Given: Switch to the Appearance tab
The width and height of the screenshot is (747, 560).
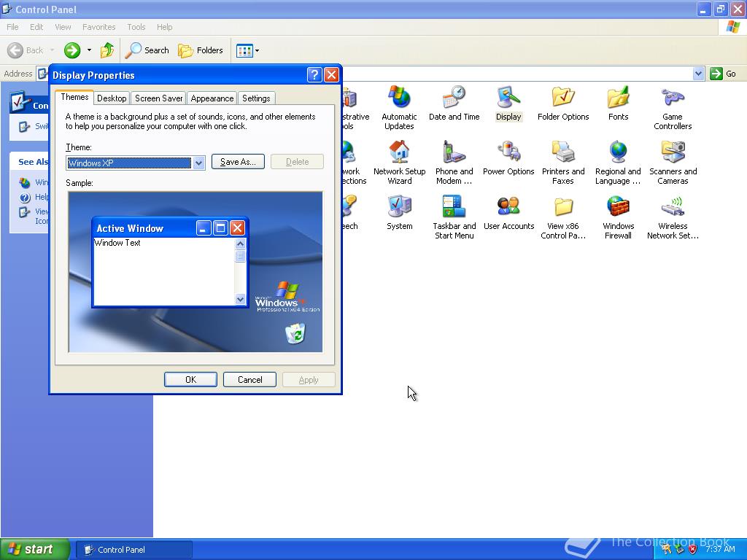Looking at the screenshot, I should 212,98.
